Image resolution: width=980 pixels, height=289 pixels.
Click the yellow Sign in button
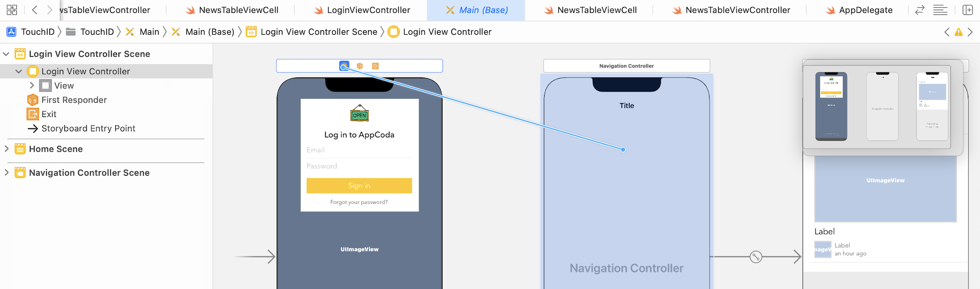tap(359, 185)
